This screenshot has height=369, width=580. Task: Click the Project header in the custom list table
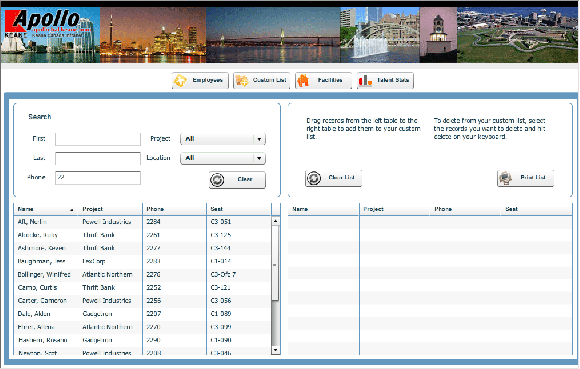tap(394, 209)
